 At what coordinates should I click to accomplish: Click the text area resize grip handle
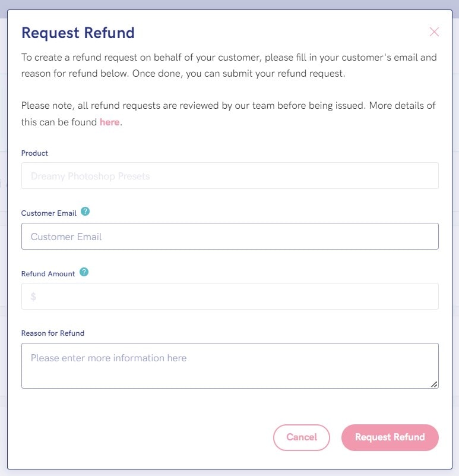click(x=434, y=384)
